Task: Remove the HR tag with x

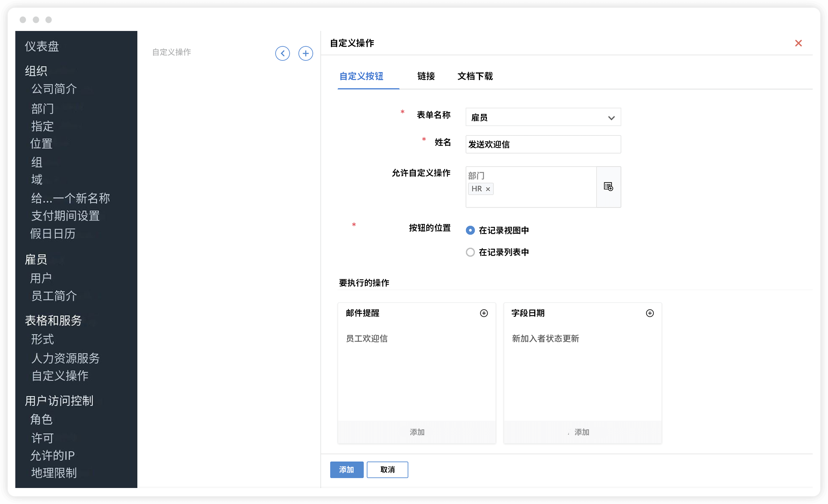Action: 488,189
